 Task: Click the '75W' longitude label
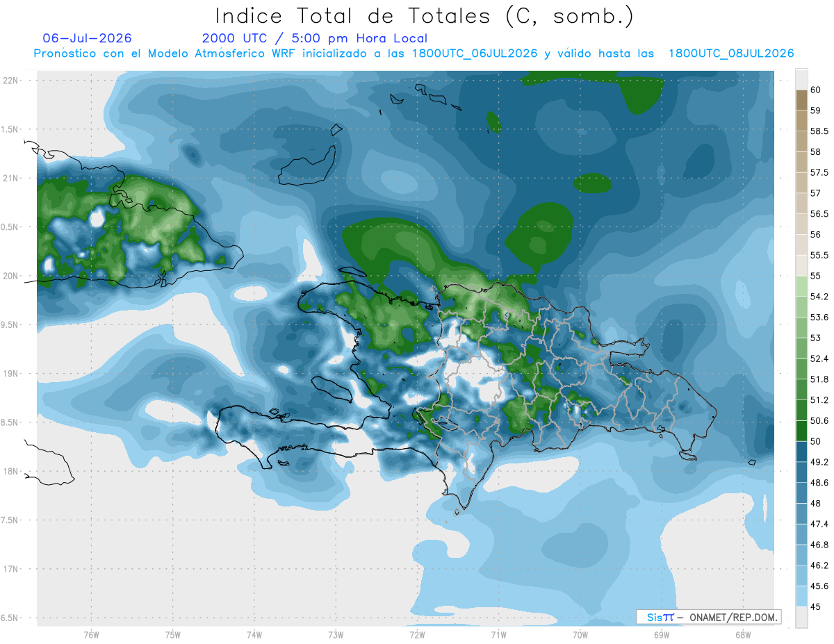[x=173, y=635]
